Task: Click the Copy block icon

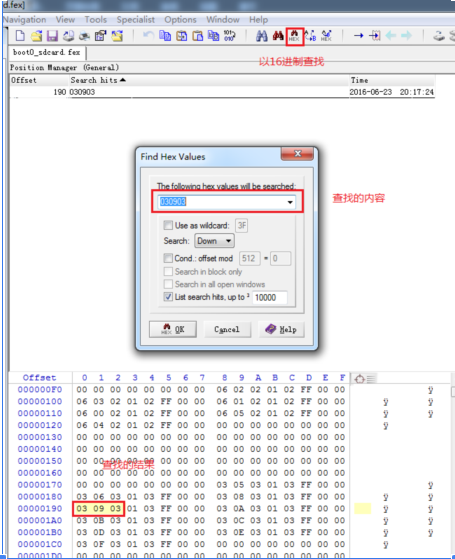Action: click(165, 36)
